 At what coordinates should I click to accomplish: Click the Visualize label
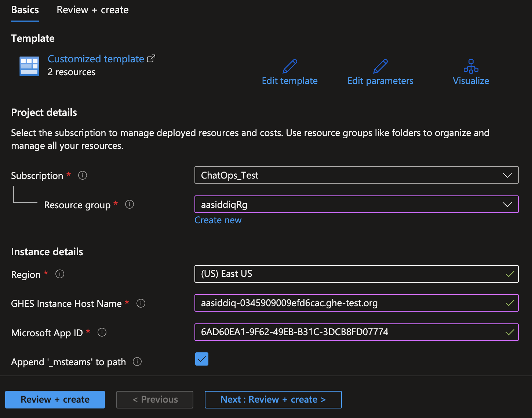[471, 81]
